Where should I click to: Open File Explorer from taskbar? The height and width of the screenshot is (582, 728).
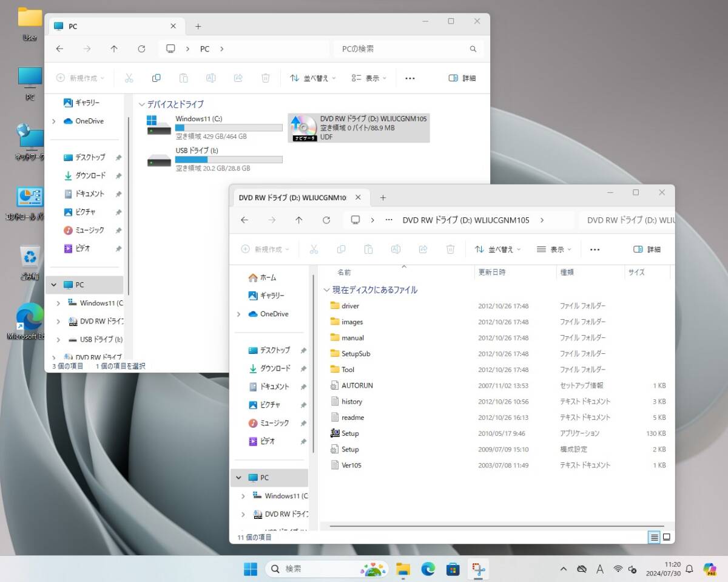tap(403, 569)
